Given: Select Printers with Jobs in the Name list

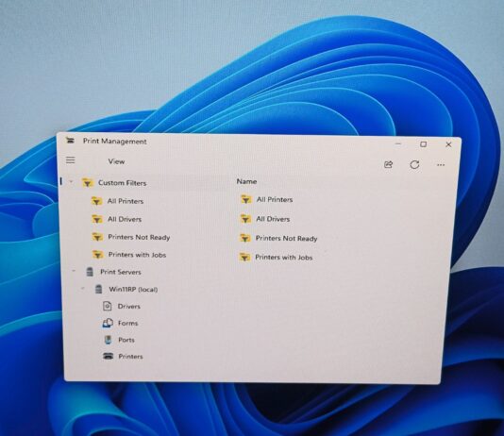Looking at the screenshot, I should pos(284,258).
